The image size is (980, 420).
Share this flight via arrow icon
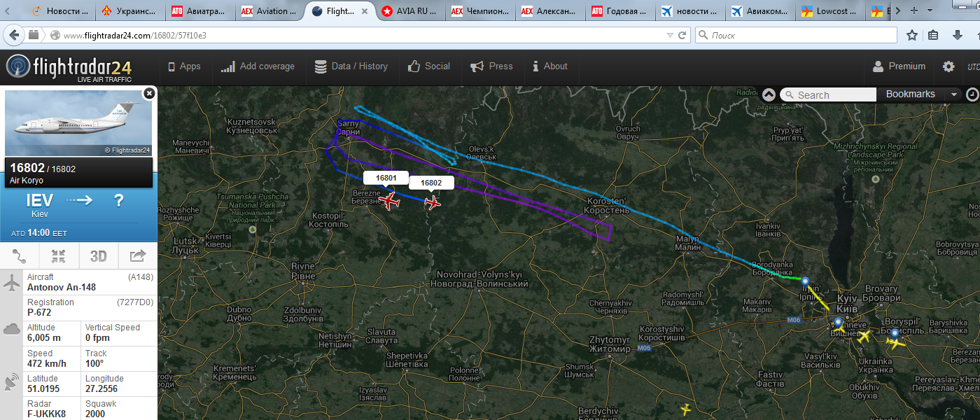(x=138, y=257)
